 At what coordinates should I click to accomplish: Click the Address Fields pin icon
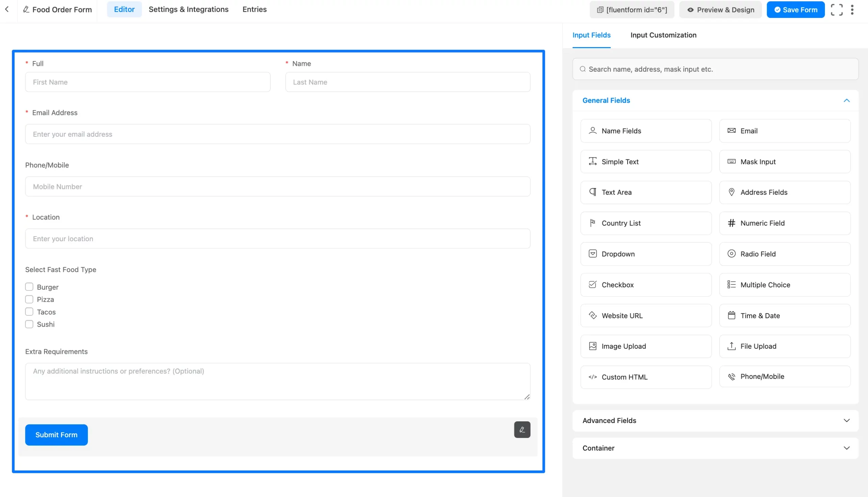[x=731, y=192]
